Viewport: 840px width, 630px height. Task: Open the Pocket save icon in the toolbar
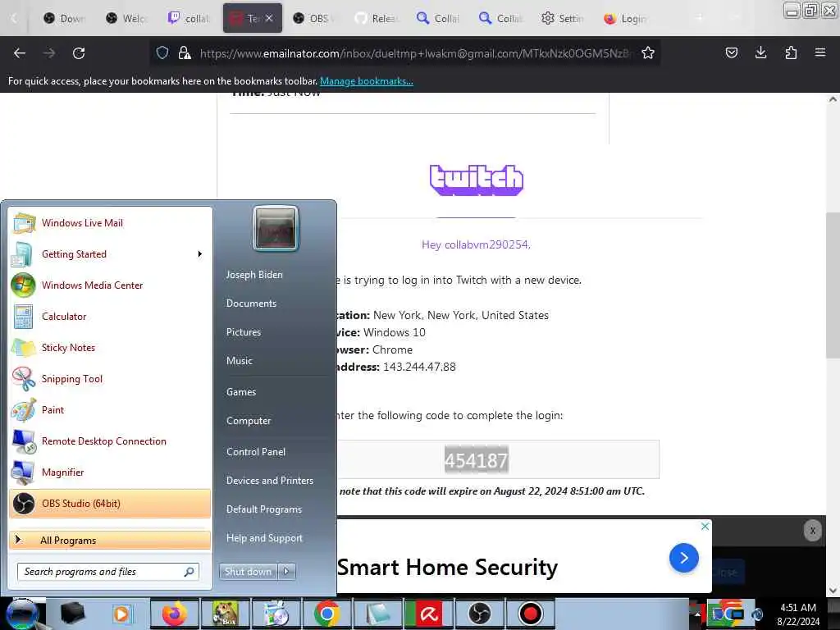click(x=731, y=52)
